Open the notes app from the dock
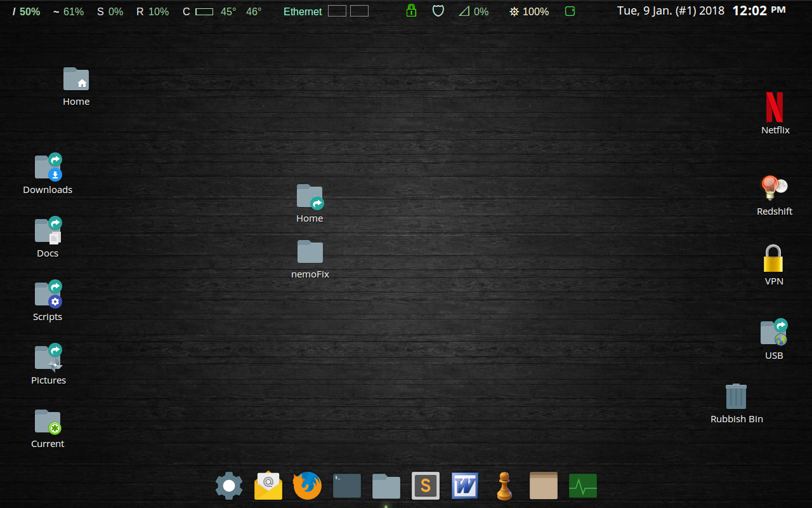The image size is (812, 508). pyautogui.click(x=543, y=485)
